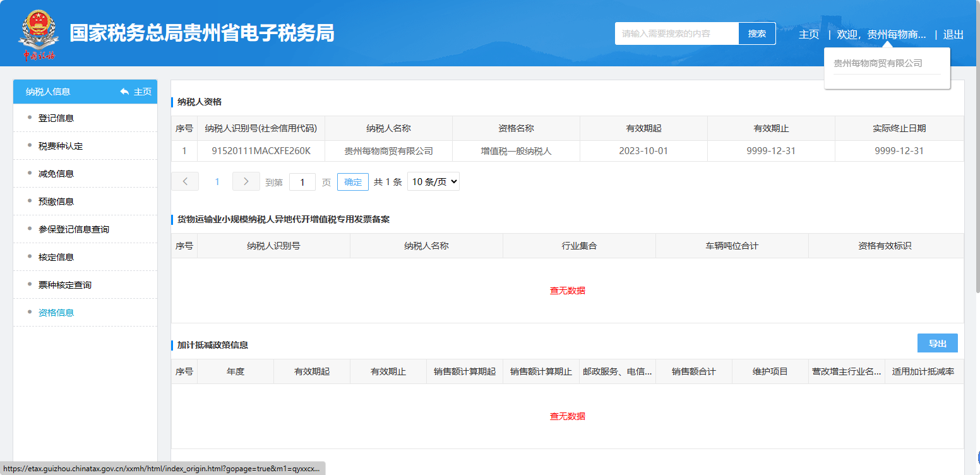Click the tax bureau emblem logo
The height and width of the screenshot is (475, 980).
pos(39,34)
